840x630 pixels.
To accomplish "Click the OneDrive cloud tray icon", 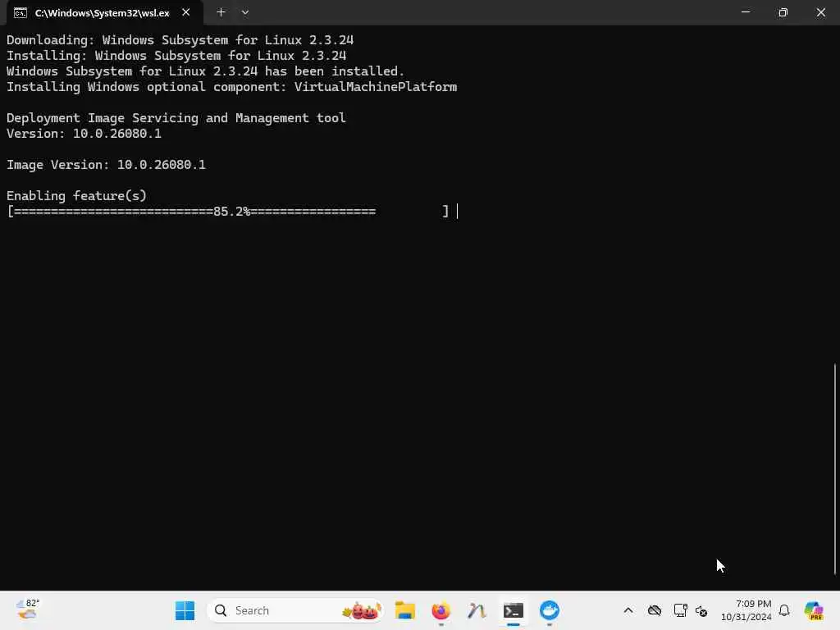I will click(x=655, y=610).
